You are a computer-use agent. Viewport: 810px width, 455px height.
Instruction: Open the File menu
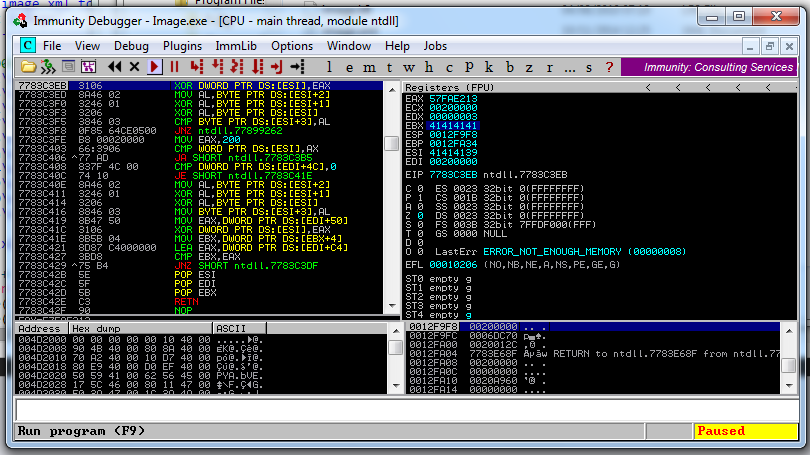(52, 46)
